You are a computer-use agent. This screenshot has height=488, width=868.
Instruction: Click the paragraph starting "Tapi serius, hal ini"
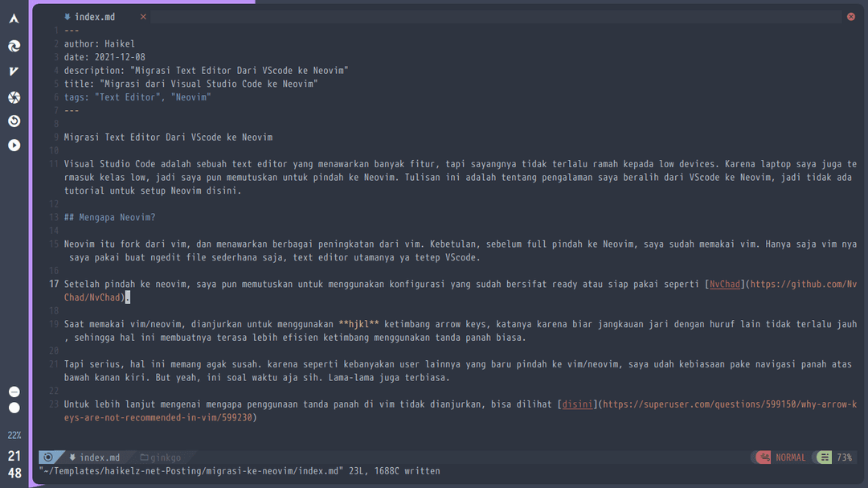click(458, 371)
